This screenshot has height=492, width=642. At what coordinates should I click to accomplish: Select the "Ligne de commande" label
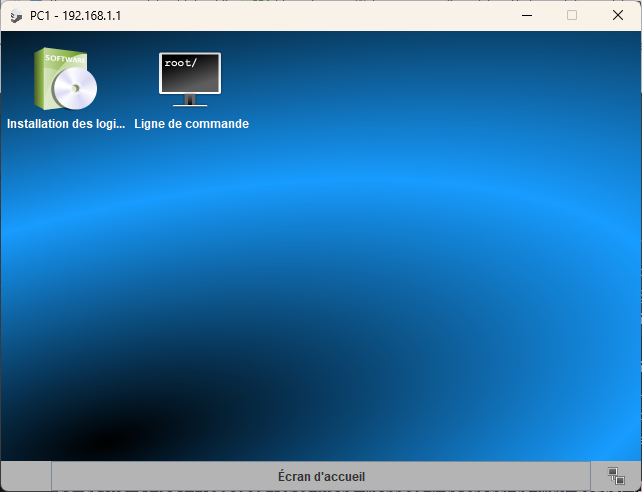coord(191,124)
